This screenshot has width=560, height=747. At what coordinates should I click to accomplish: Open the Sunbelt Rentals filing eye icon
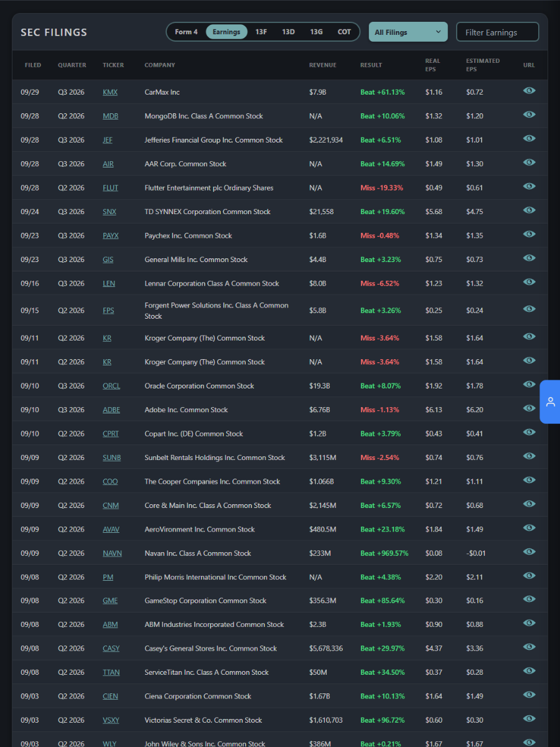529,456
